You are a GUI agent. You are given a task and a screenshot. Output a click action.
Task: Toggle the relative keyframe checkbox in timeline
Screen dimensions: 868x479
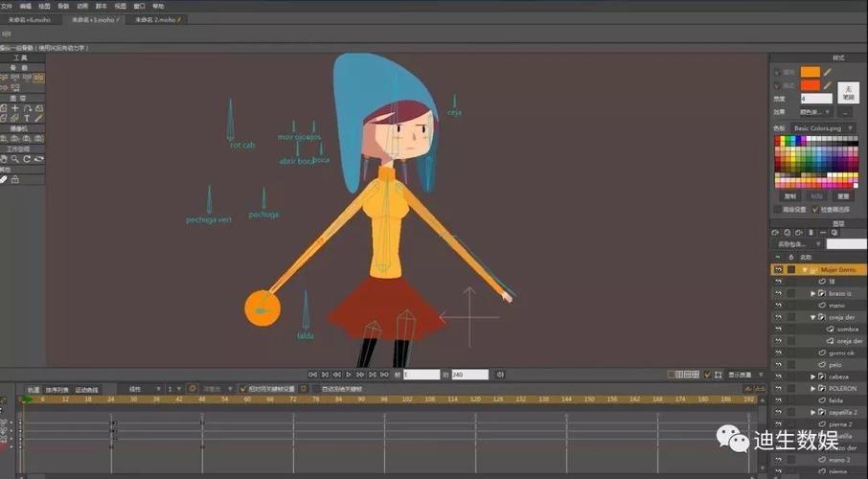coord(242,389)
